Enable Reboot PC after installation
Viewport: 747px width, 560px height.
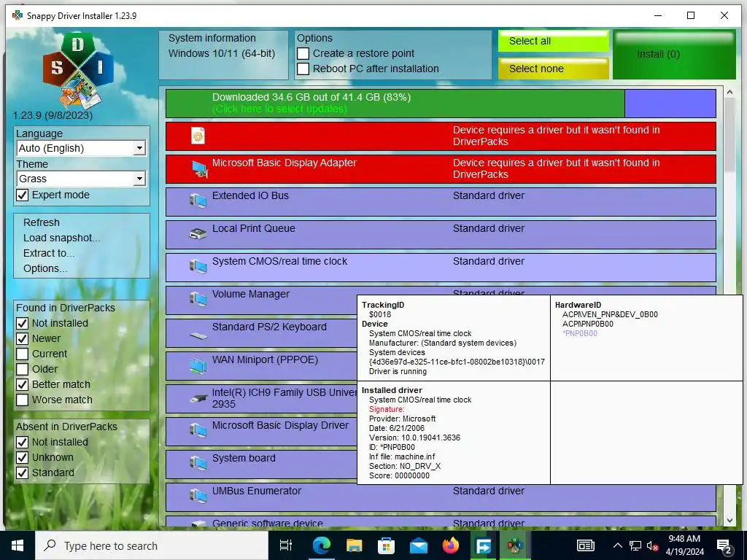(x=303, y=69)
